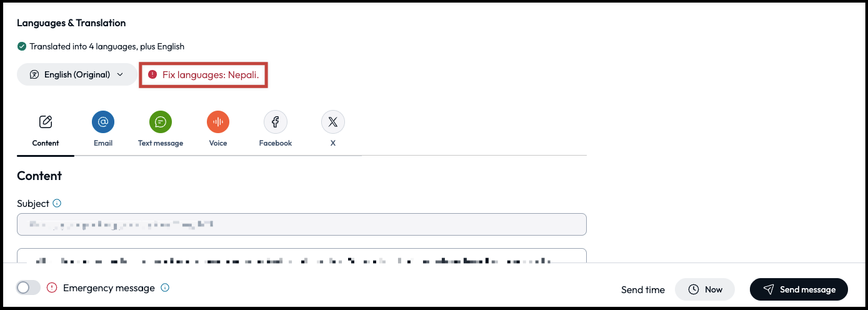Click the Send message button

(799, 289)
